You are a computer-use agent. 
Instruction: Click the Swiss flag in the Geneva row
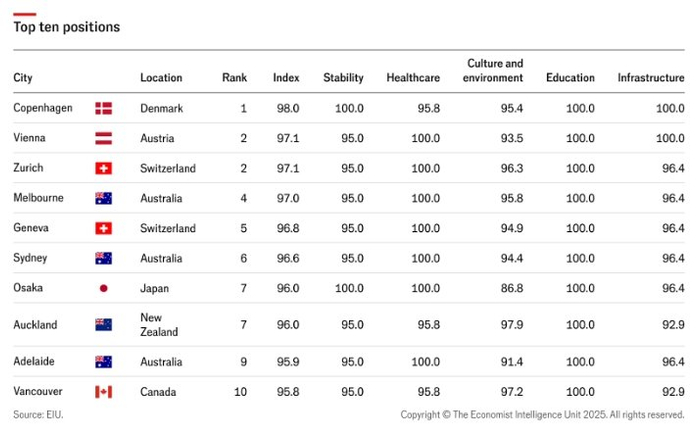pos(103,228)
